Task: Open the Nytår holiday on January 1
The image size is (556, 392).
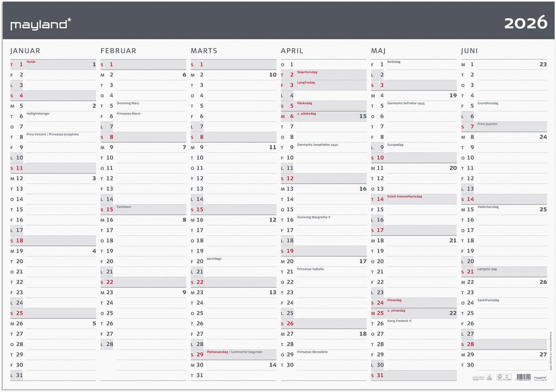Action: pyautogui.click(x=31, y=62)
